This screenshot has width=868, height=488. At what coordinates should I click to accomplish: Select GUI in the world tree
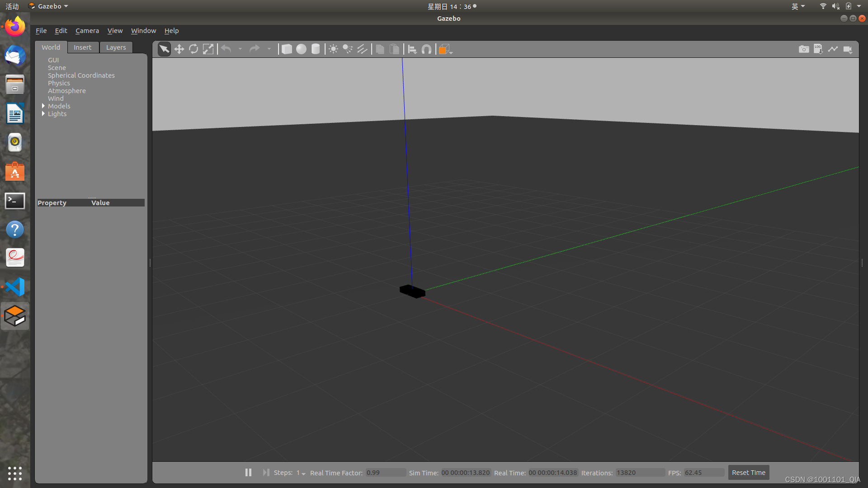coord(53,60)
